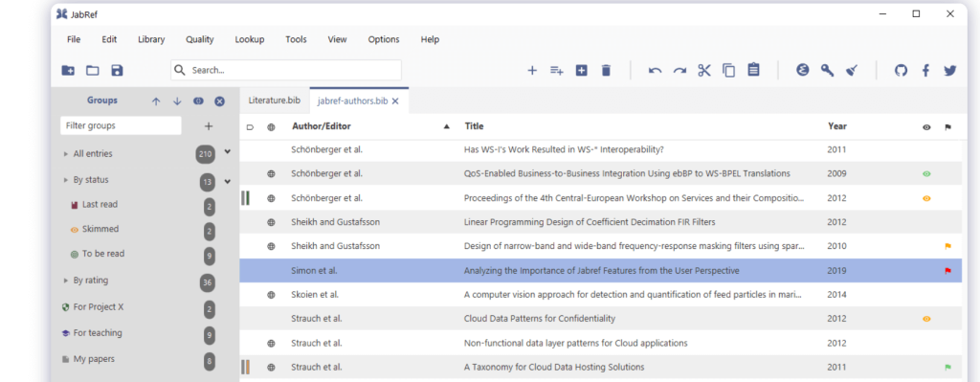Click the Search field
980x382 pixels.
point(286,70)
